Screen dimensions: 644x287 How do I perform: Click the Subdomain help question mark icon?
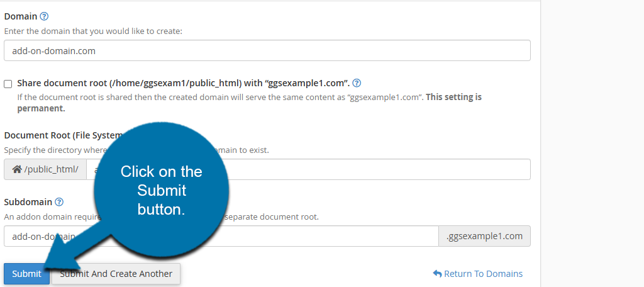[x=59, y=202]
